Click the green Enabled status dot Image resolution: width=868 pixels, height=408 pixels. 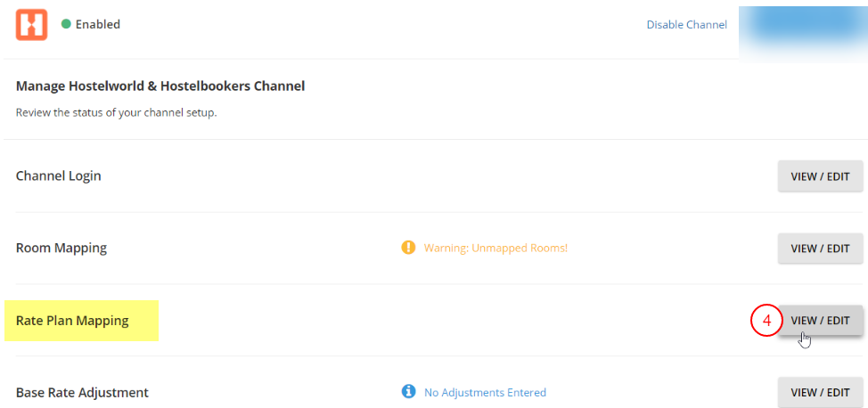point(66,24)
